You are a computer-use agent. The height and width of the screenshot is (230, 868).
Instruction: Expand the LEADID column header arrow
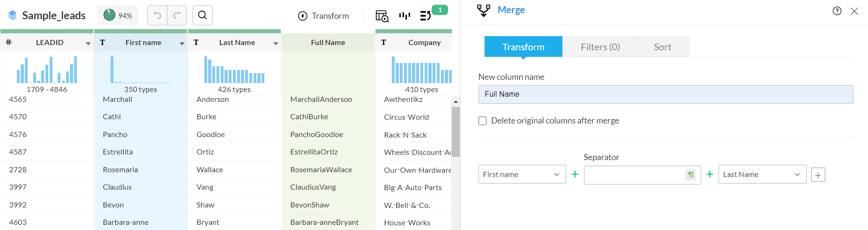(x=88, y=43)
